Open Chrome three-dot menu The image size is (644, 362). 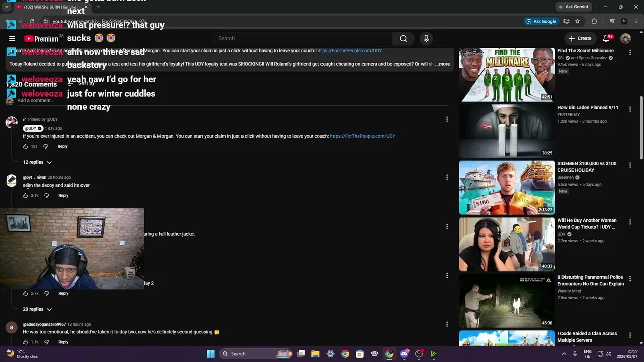pyautogui.click(x=636, y=21)
